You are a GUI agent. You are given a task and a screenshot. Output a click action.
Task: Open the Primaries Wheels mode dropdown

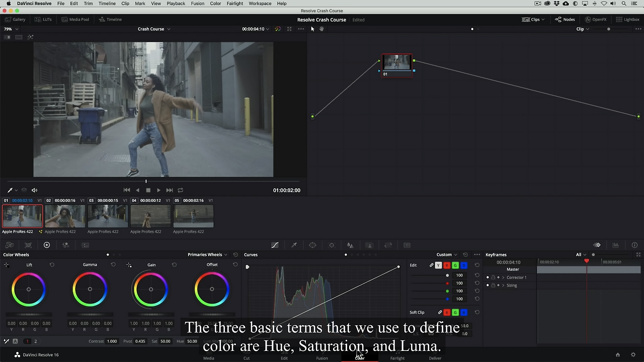tap(207, 255)
